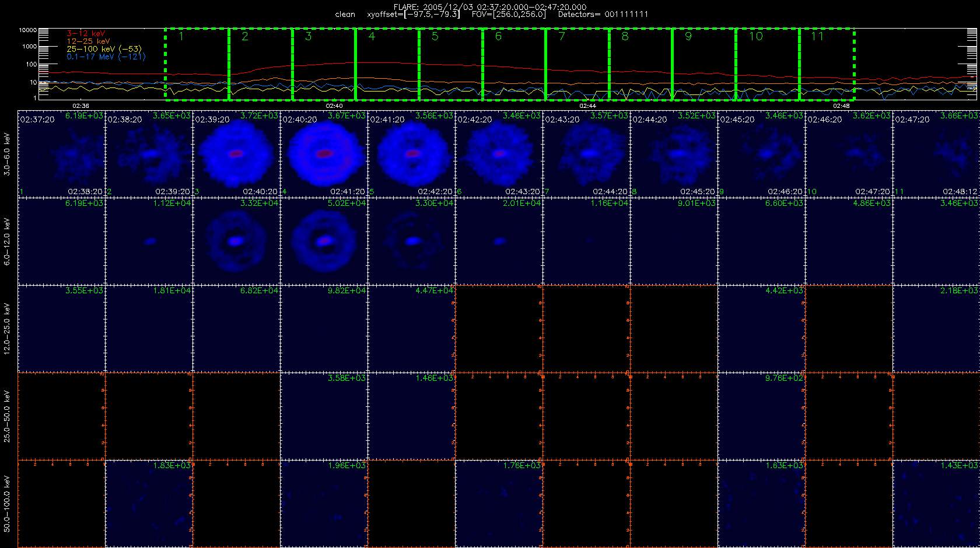The height and width of the screenshot is (548, 980).
Task: Click the 12.0-25.0 keV row label
Action: pyautogui.click(x=7, y=329)
